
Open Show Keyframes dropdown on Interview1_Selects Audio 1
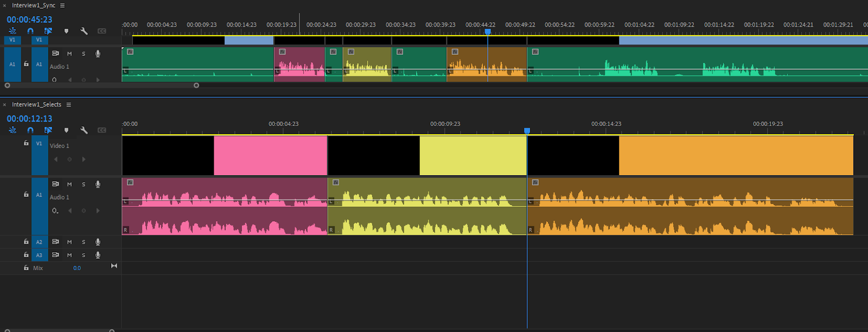point(55,211)
